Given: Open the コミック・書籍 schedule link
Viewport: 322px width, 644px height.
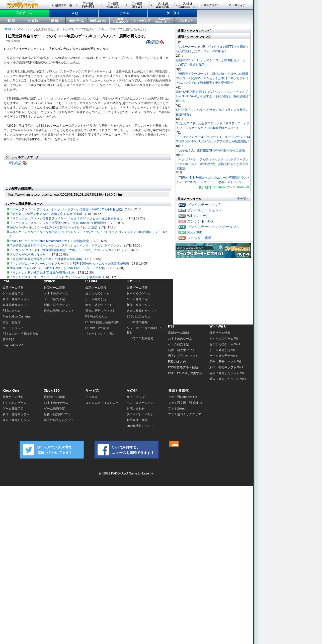Looking at the screenshot, I should click(x=199, y=238).
